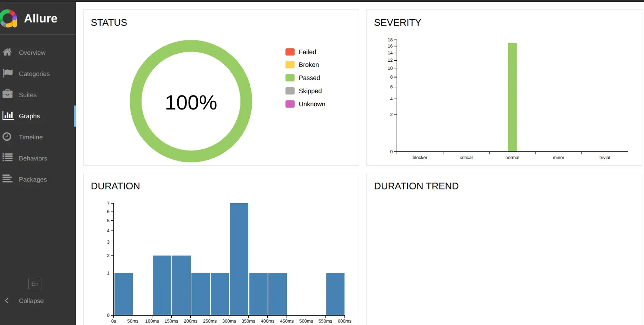
Task: Open the Overview navigation item
Action: coord(32,52)
